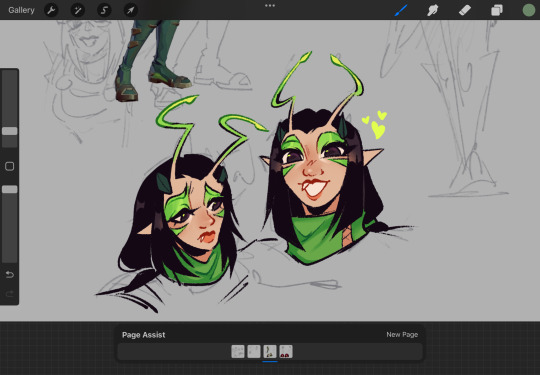This screenshot has width=540, height=375.
Task: Undo the last stroke
Action: coord(10,274)
